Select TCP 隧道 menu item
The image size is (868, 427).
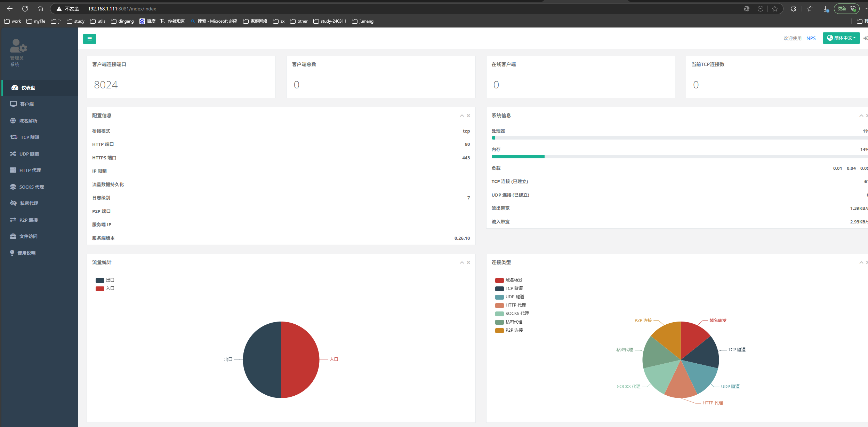tap(30, 137)
